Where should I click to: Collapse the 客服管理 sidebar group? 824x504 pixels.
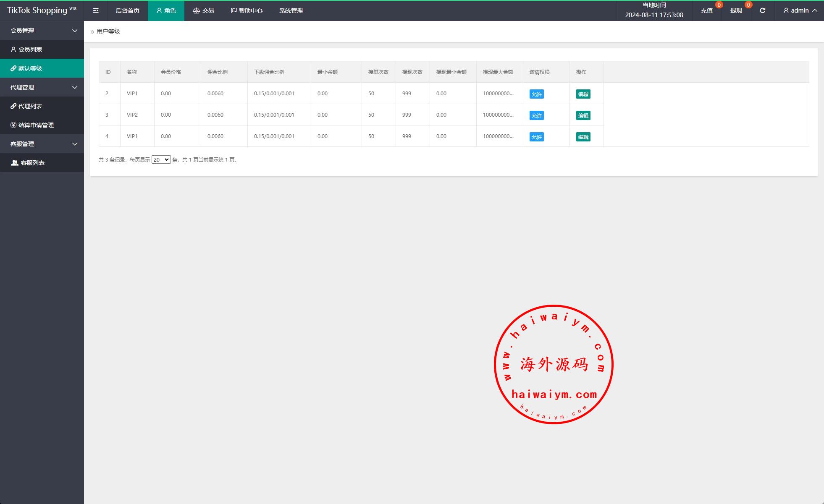coord(42,144)
